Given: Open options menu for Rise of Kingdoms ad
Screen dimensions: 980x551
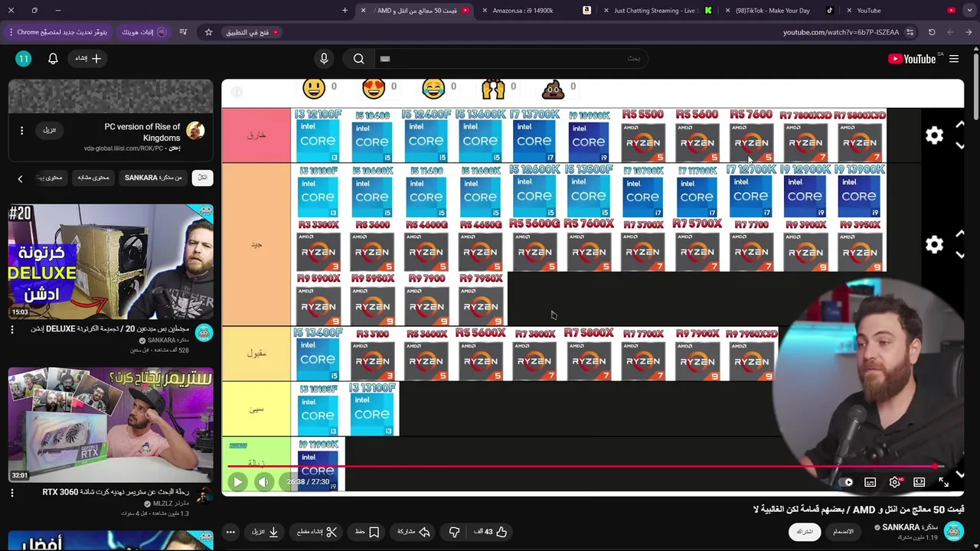Looking at the screenshot, I should (21, 131).
